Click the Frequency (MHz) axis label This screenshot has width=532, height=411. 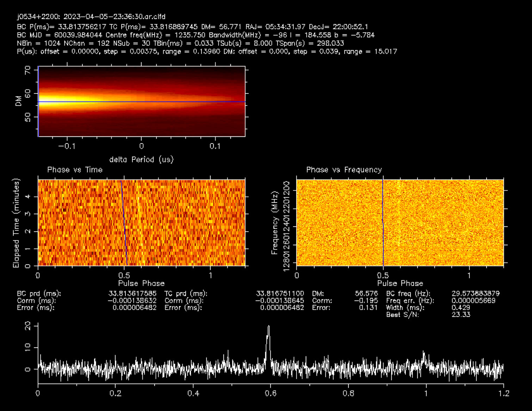[x=274, y=223]
